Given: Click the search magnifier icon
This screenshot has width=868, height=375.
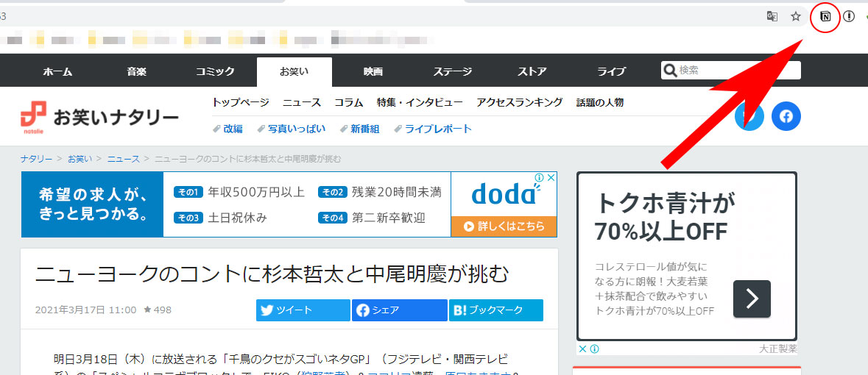Looking at the screenshot, I should pos(670,71).
